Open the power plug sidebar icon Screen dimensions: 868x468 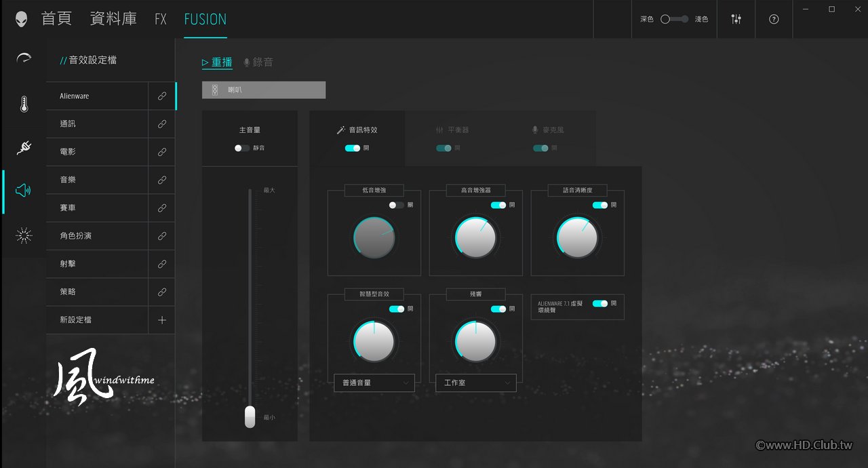pos(24,147)
